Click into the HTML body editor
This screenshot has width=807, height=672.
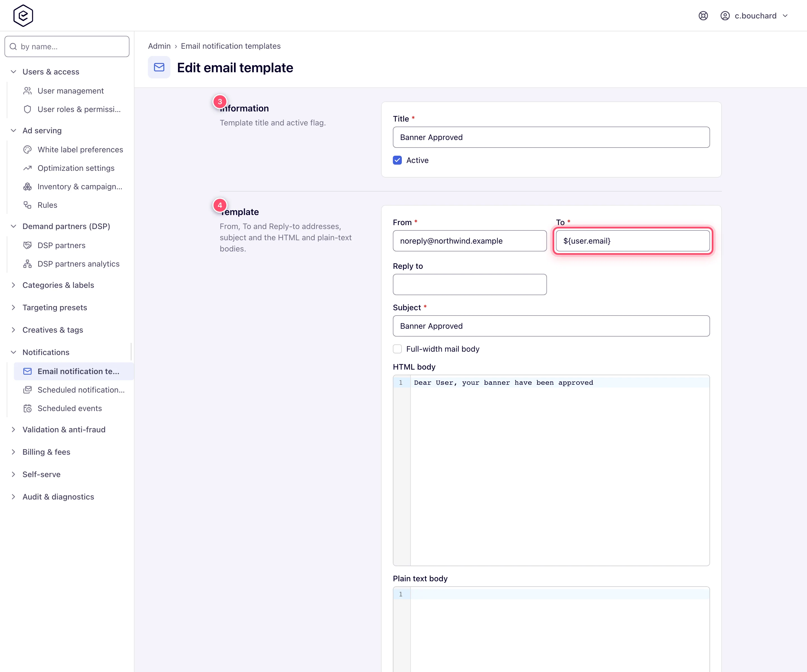(x=551, y=470)
